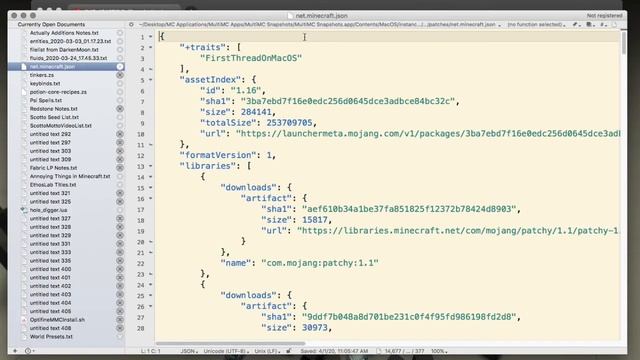This screenshot has height=360, width=640.
Task: Open filelist from DarkenMoon.txt document
Action: pyautogui.click(x=64, y=49)
